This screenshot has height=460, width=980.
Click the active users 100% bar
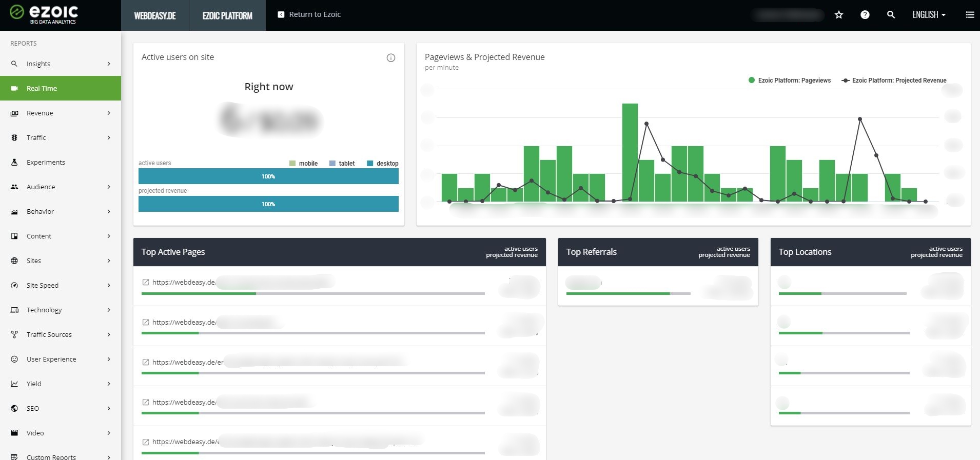coord(268,176)
